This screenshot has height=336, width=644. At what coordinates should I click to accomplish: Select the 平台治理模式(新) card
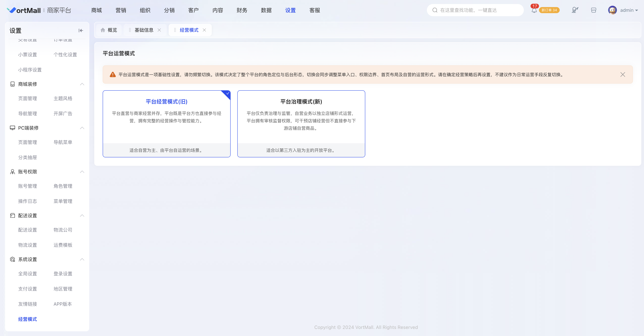pos(301,124)
